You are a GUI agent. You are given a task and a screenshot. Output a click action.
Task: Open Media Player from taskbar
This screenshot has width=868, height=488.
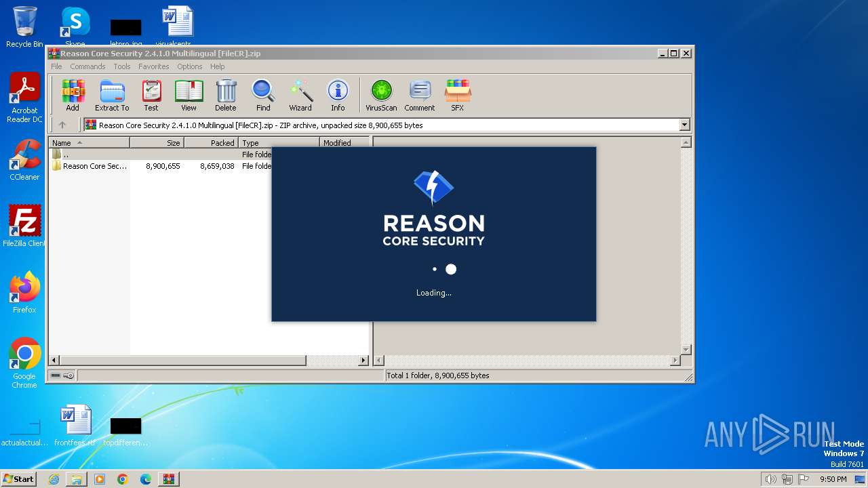pos(100,479)
